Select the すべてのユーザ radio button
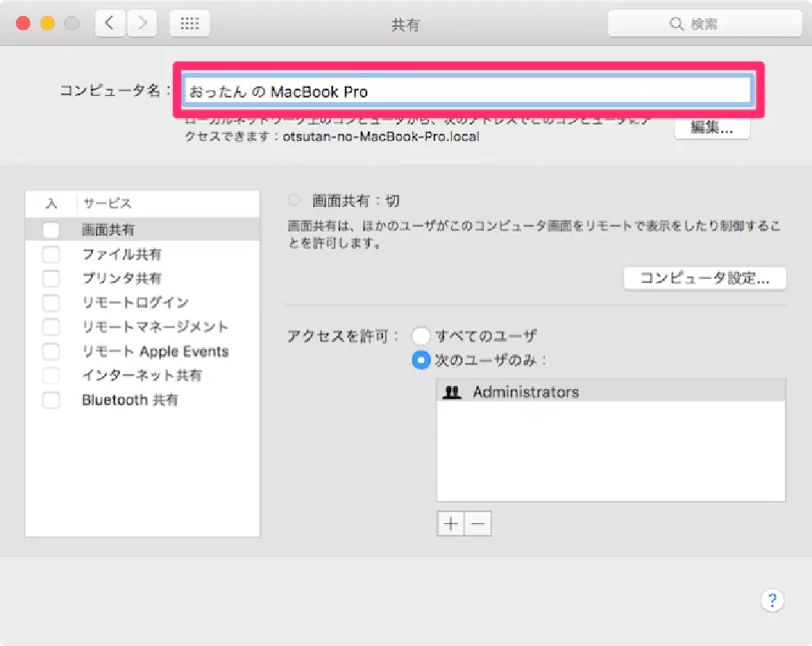Screen dimensions: 812x646 tap(421, 336)
